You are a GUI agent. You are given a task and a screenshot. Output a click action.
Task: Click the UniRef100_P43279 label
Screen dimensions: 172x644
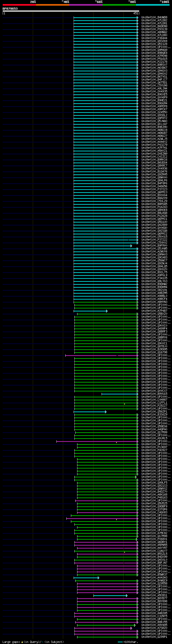point(154,145)
